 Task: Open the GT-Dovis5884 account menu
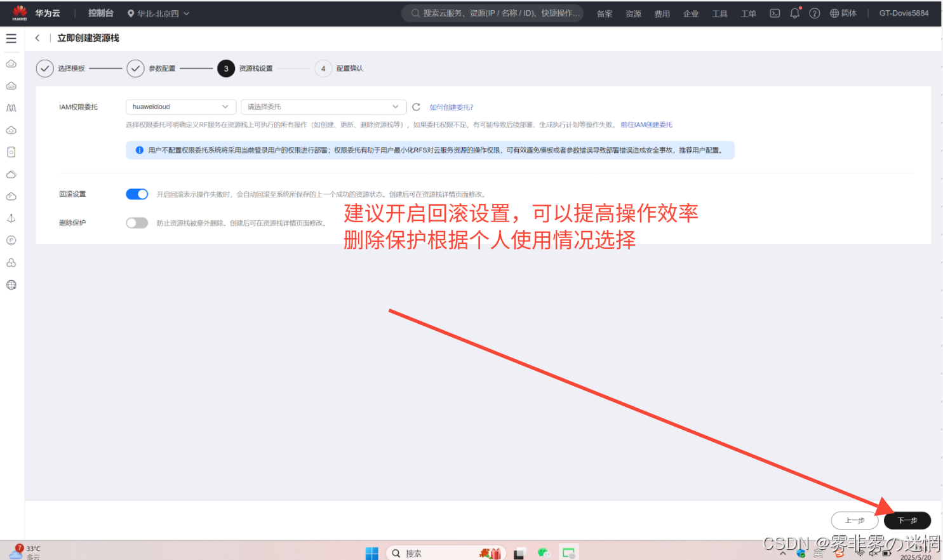pos(904,13)
